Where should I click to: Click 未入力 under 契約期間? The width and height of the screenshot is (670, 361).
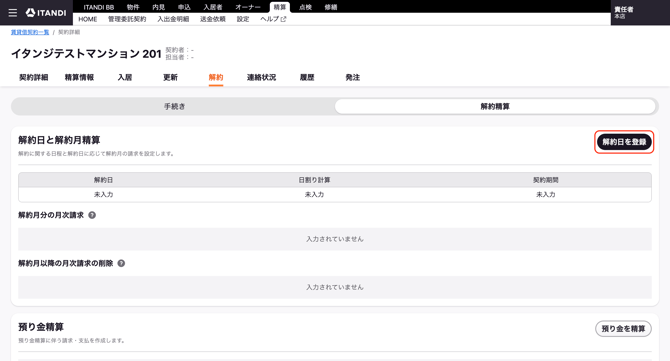(546, 194)
